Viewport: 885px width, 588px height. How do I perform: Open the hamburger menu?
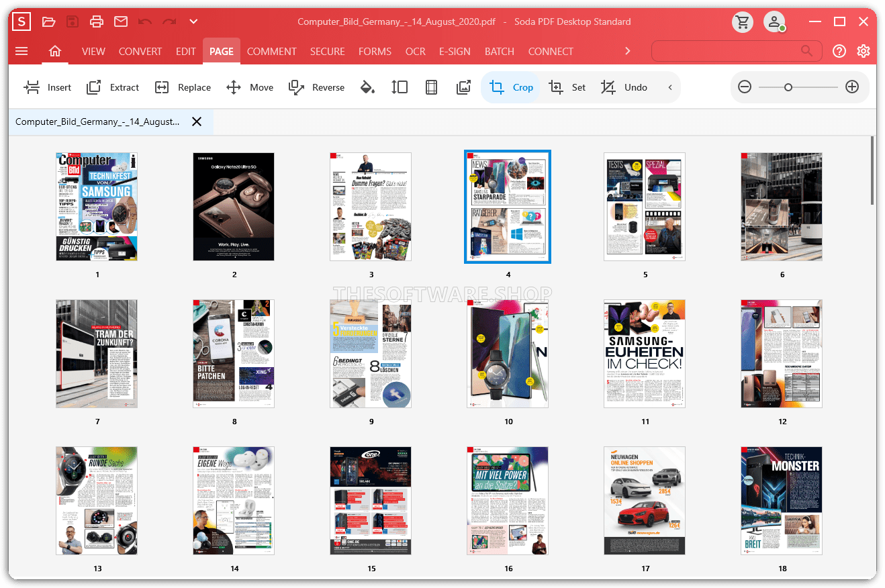pyautogui.click(x=21, y=51)
